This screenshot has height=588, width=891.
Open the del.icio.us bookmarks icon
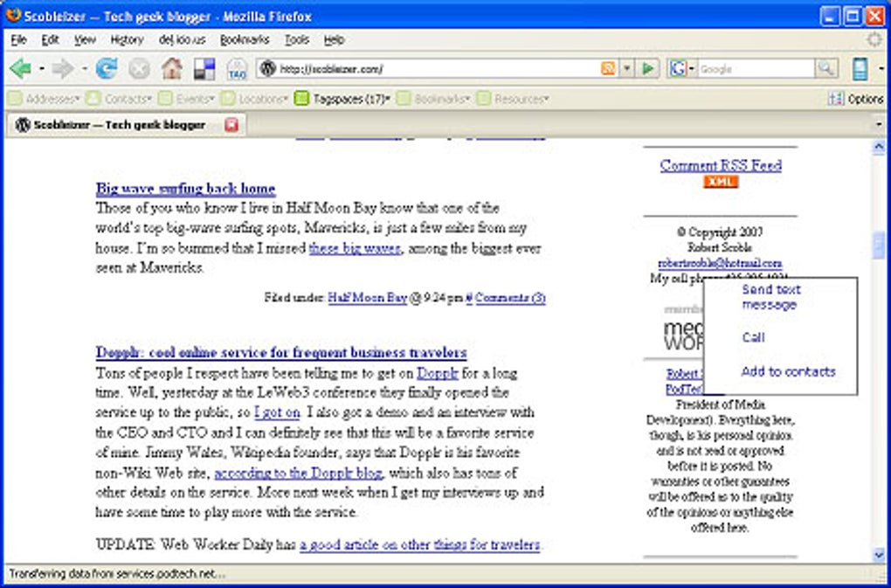(x=204, y=69)
